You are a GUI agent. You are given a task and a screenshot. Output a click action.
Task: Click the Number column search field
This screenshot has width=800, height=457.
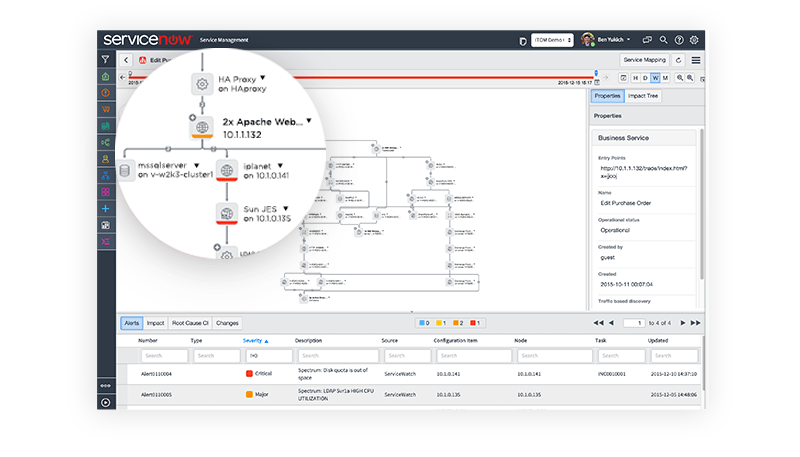(x=164, y=356)
